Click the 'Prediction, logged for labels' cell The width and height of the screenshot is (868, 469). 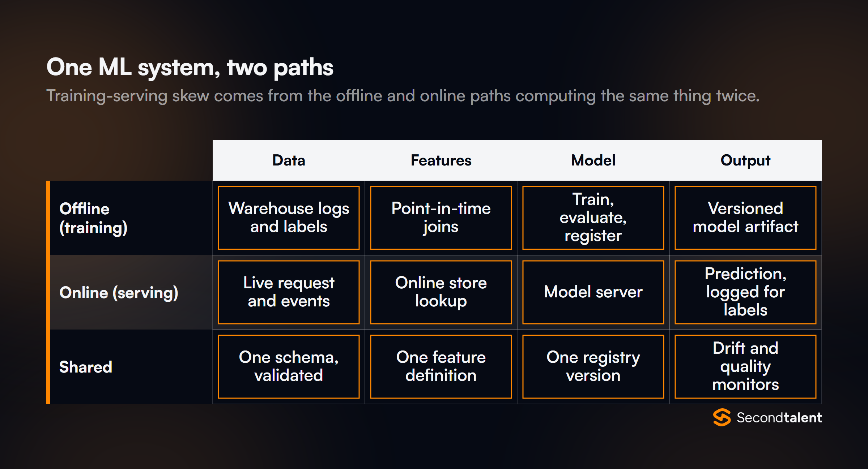point(745,292)
